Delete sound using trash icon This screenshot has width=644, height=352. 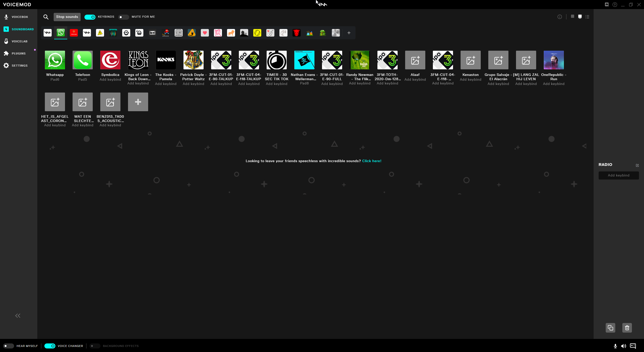coord(627,328)
